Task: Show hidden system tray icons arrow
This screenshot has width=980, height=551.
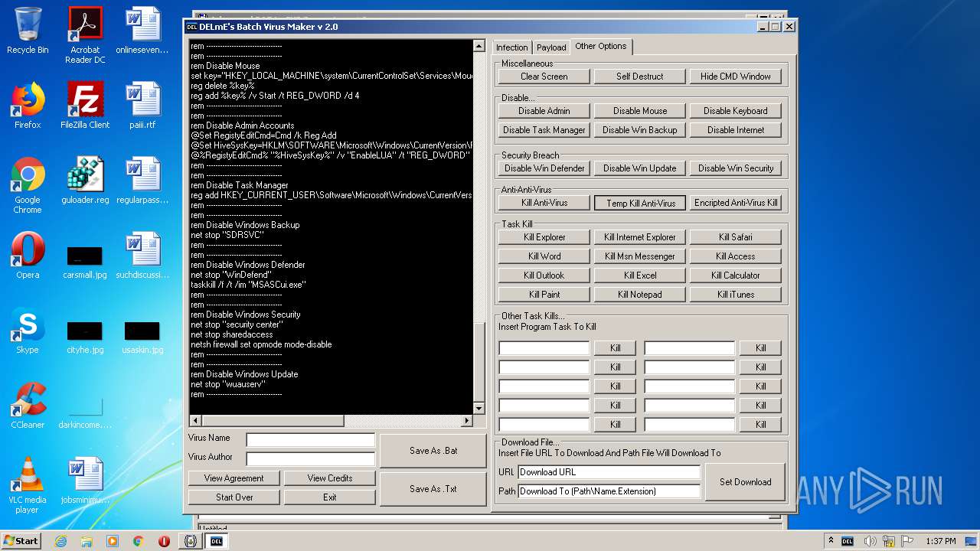Action: coord(831,541)
